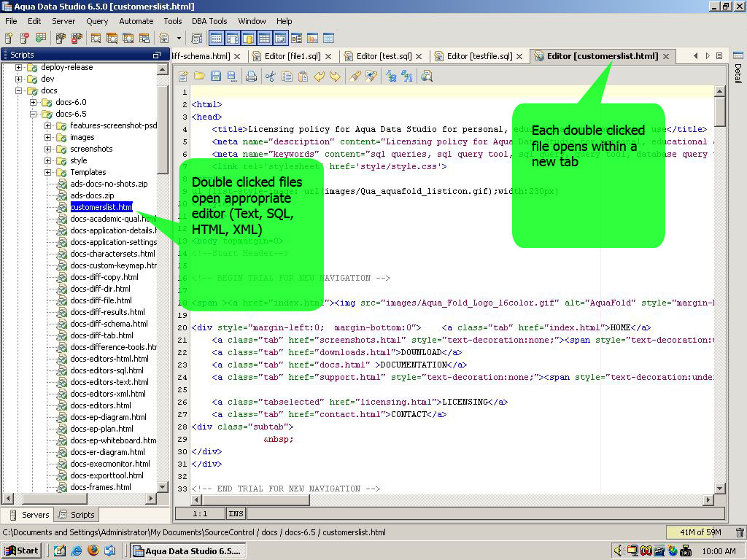This screenshot has height=560, width=747.
Task: Select the screenshots folder in the tree
Action: point(91,149)
